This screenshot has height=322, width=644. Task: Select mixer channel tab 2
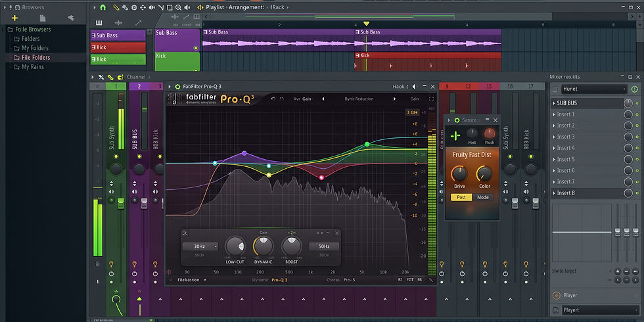(139, 86)
